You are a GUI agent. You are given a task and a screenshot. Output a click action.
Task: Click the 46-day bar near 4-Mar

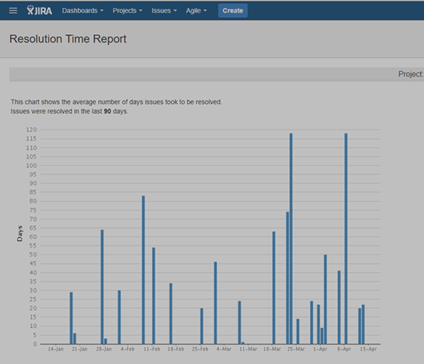pyautogui.click(x=216, y=303)
